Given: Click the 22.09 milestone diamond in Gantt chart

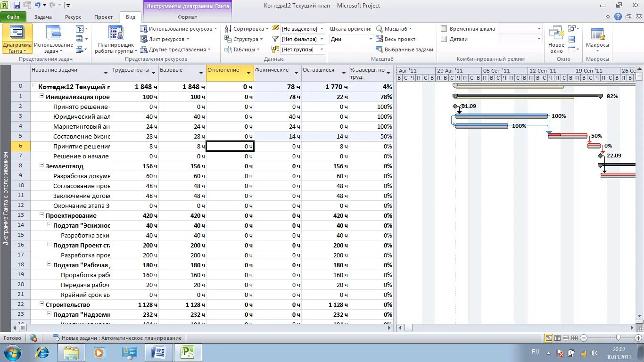Looking at the screenshot, I should tap(601, 156).
